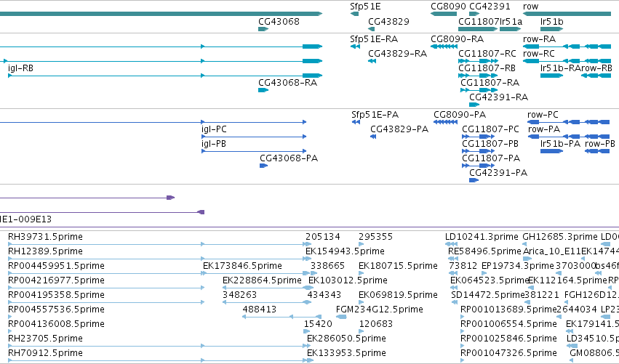Image resolution: width=619 pixels, height=364 pixels.
Task: Click the row-PA protein label
Action: click(544, 129)
